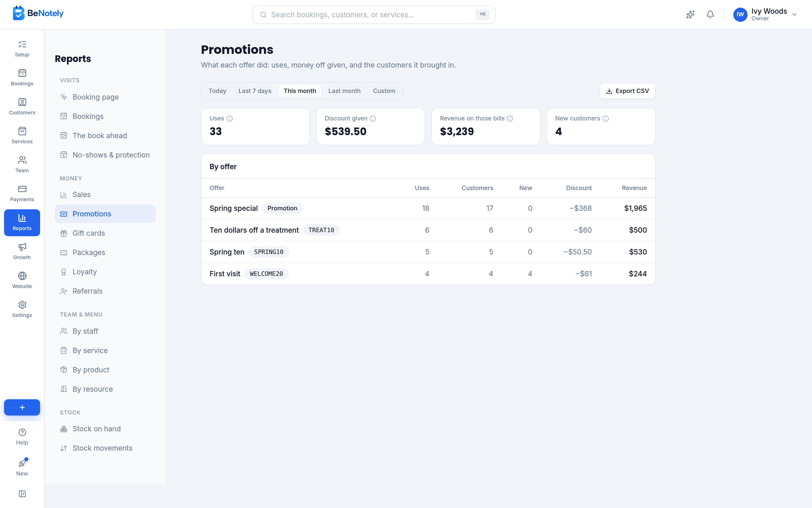Select the Last 7 days range
812x508 pixels.
255,91
